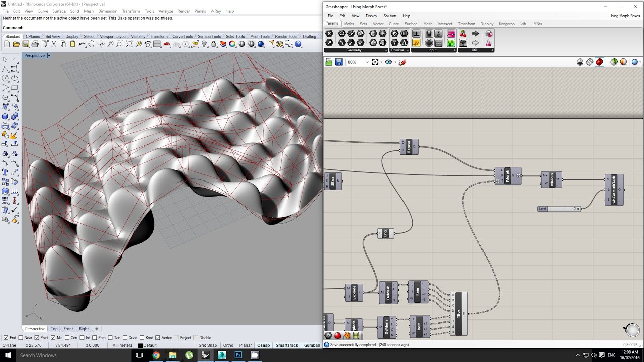The width and height of the screenshot is (644, 362).
Task: Select the red shaded preview mode icon
Action: [599, 62]
